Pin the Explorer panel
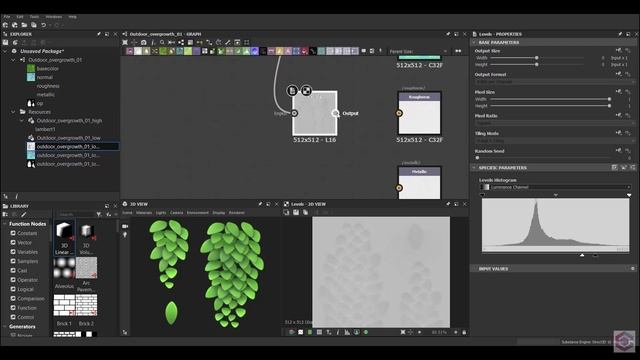Screen dimensions: 640x360 [x=99, y=34]
